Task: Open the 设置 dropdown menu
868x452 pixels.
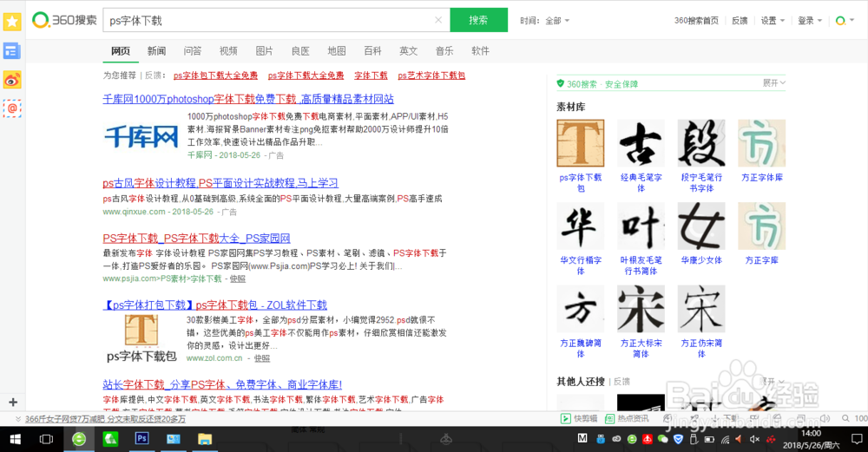Action: [x=773, y=21]
